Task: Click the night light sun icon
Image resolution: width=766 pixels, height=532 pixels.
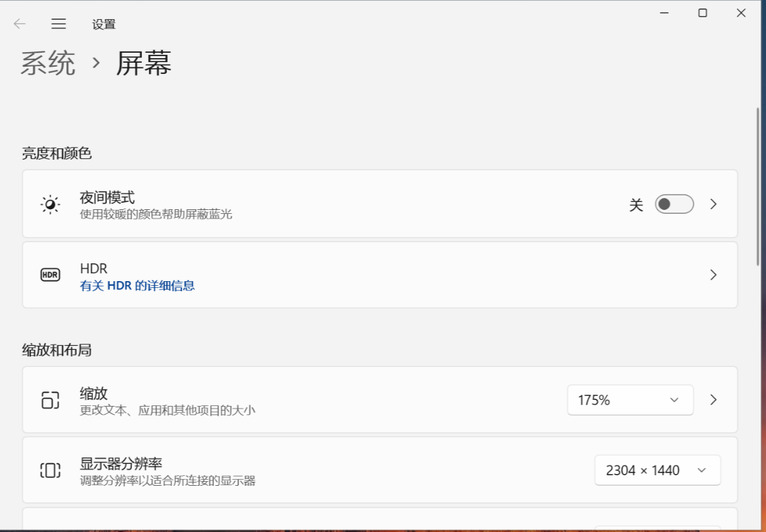Action: click(x=50, y=205)
